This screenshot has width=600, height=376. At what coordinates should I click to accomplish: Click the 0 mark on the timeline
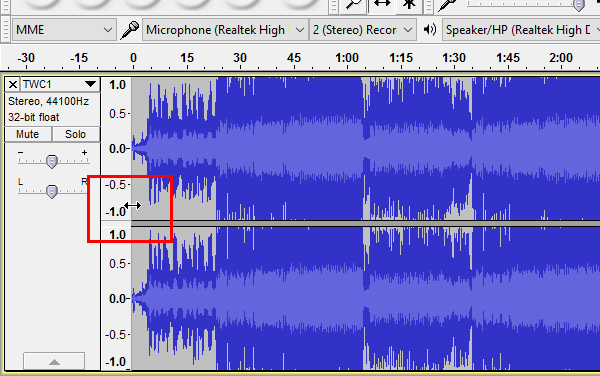[133, 58]
